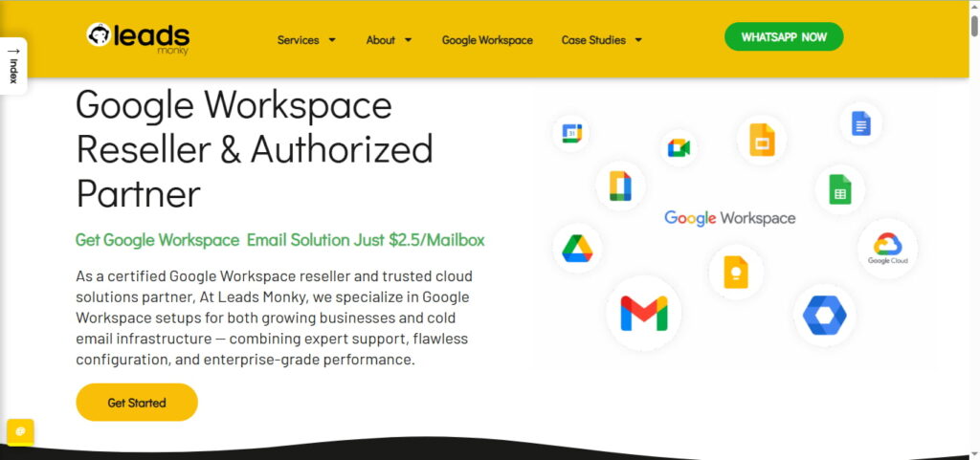Image resolution: width=980 pixels, height=460 pixels.
Task: Open the Index side tab
Action: click(x=13, y=65)
